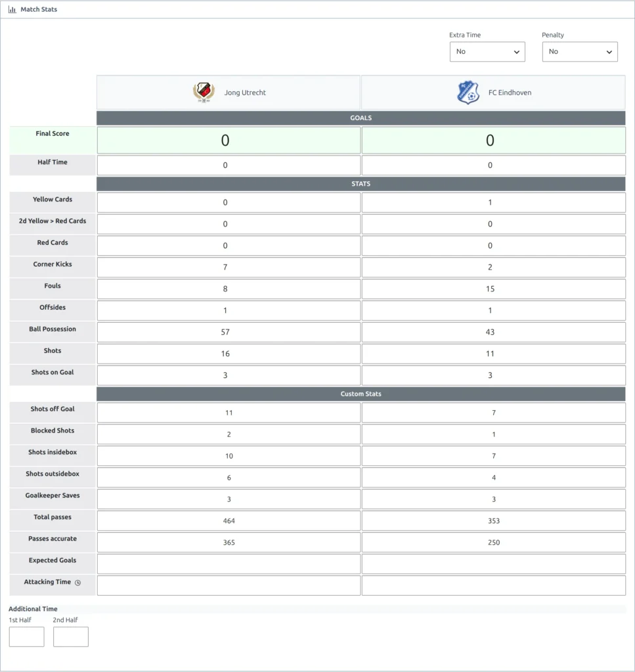Image resolution: width=635 pixels, height=672 pixels.
Task: Click the 1st Half additional time field
Action: [x=26, y=637]
